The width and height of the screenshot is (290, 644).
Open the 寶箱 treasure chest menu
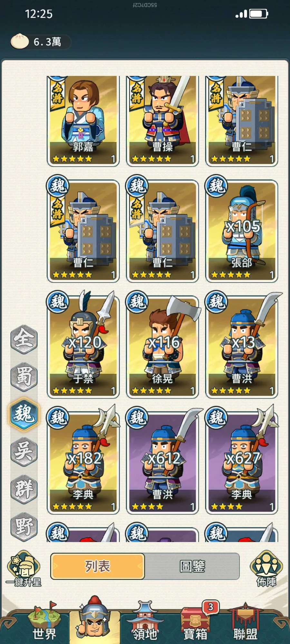[x=195, y=621]
